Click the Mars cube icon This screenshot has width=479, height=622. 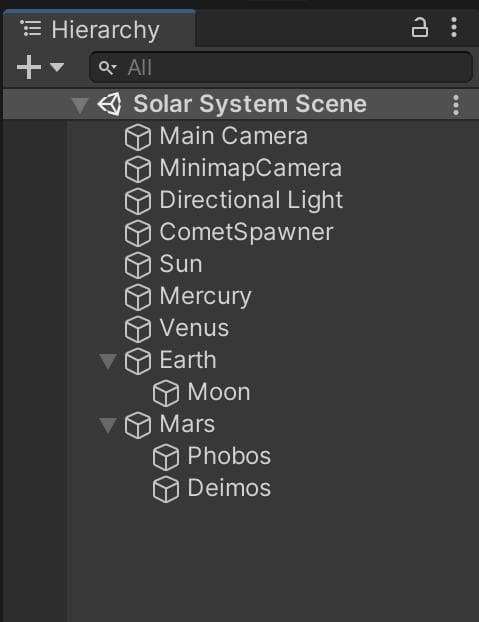138,425
